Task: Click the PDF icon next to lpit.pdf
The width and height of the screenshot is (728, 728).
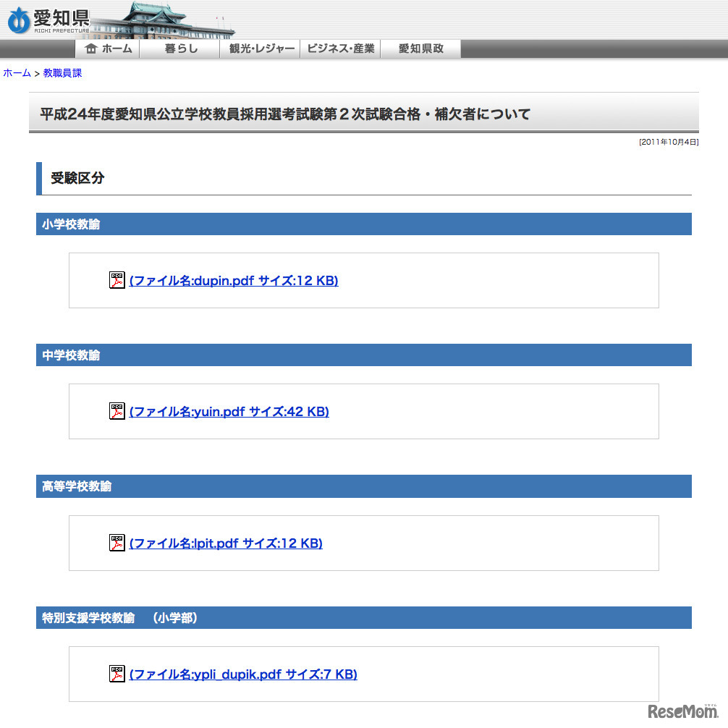Action: click(x=117, y=543)
